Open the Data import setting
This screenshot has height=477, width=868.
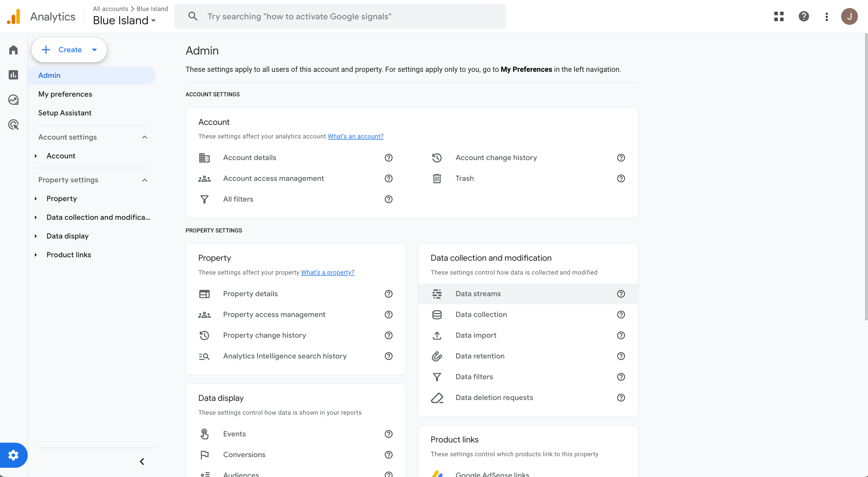click(x=476, y=335)
